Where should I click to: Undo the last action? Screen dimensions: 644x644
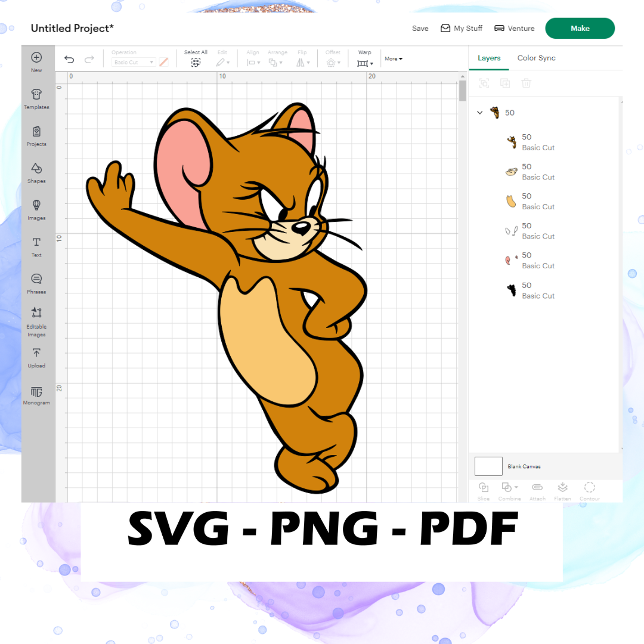pos(69,60)
